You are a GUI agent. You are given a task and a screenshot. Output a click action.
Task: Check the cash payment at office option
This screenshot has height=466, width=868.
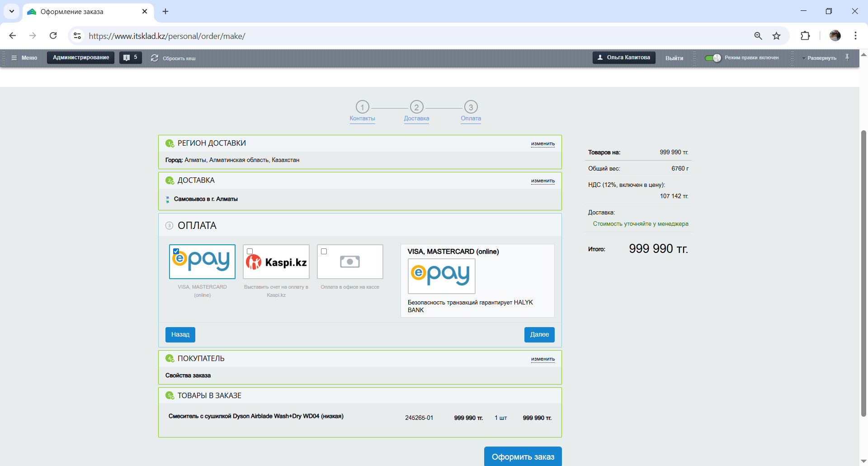click(324, 252)
